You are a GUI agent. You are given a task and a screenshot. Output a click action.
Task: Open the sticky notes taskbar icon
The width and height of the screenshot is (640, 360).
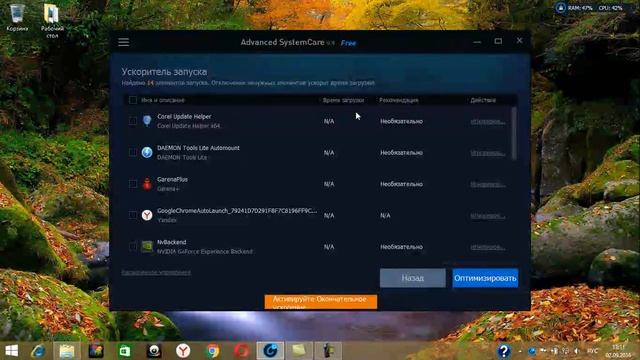299,351
